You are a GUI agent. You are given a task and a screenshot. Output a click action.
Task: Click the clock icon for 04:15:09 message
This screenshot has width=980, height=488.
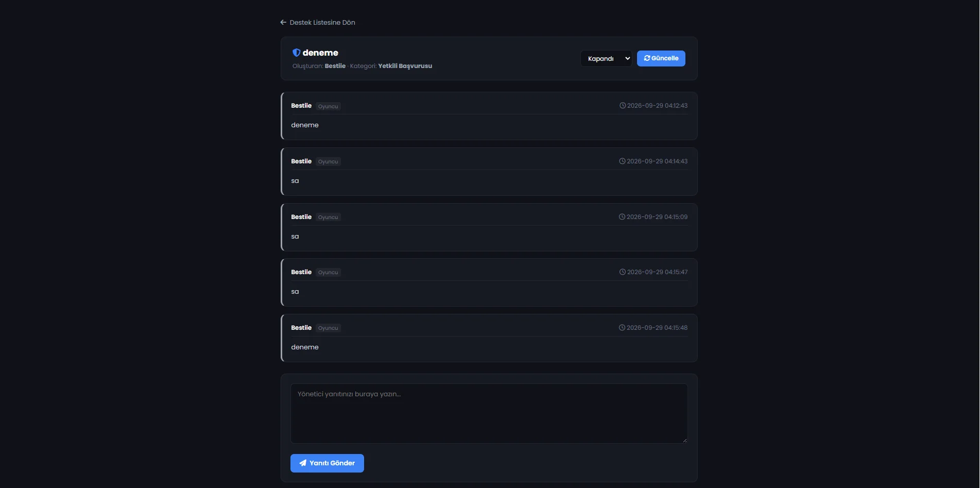pos(622,217)
